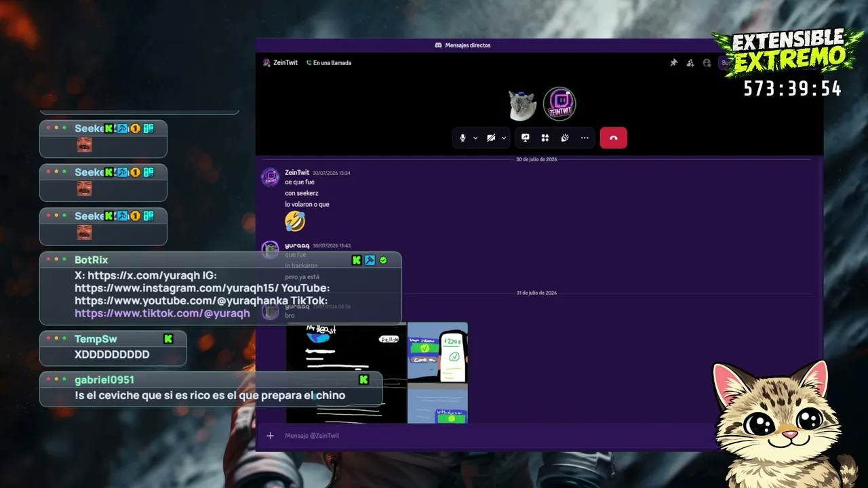Viewport: 868px width, 488px height.
Task: Open the phone drawing image with green checkmark
Action: point(437,352)
